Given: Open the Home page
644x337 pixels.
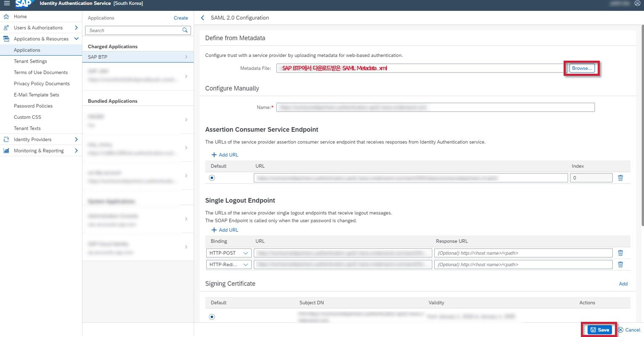Looking at the screenshot, I should [20, 16].
